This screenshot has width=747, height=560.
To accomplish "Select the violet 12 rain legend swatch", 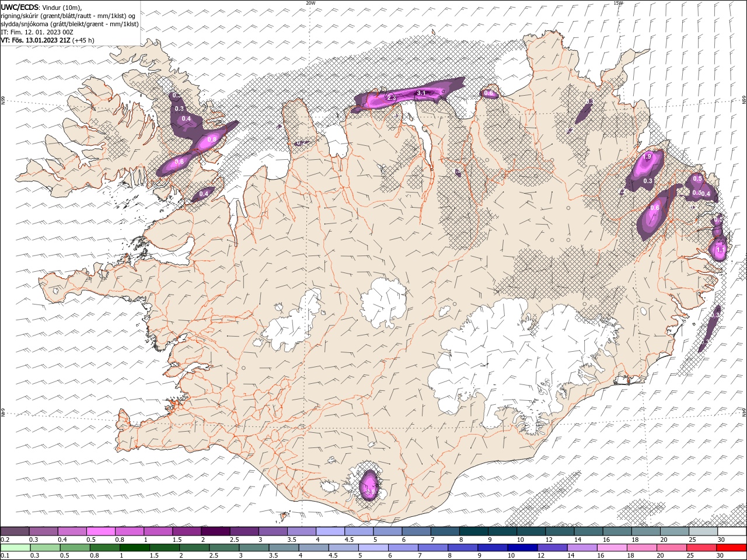I will [552, 548].
